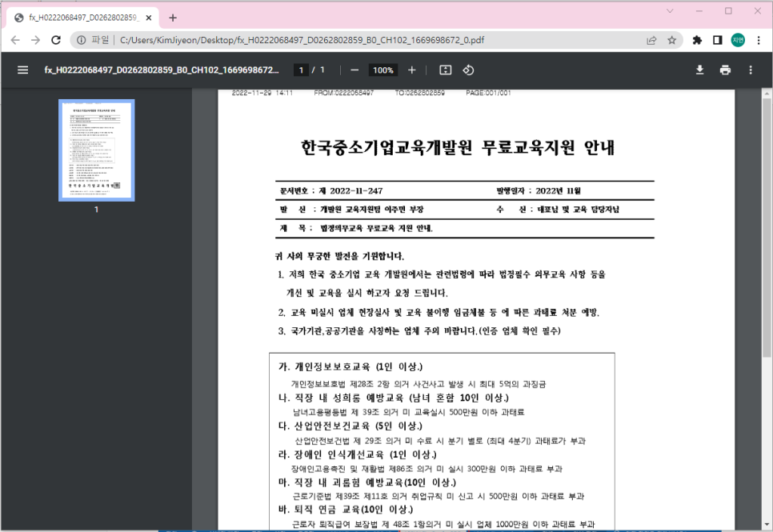Go back with the browser back arrow
The height and width of the screenshot is (532, 773).
[x=15, y=40]
